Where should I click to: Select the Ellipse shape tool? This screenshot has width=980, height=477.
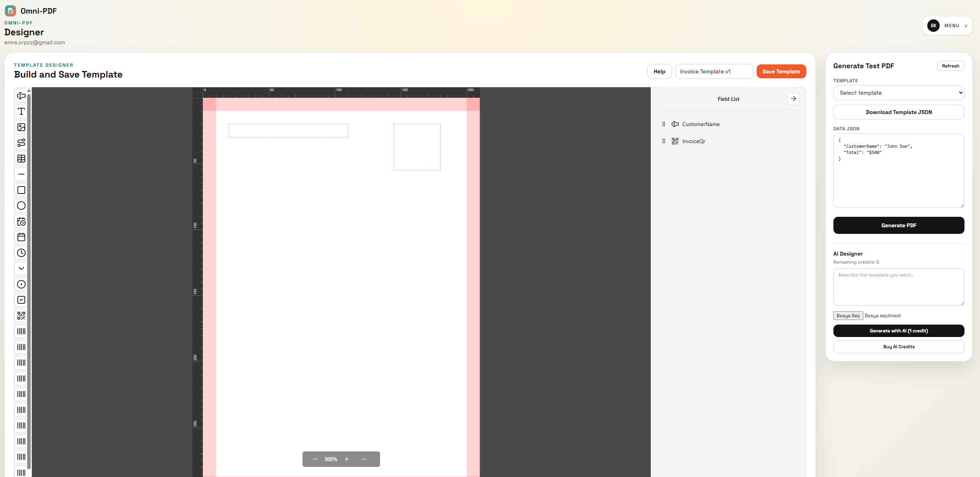(21, 206)
